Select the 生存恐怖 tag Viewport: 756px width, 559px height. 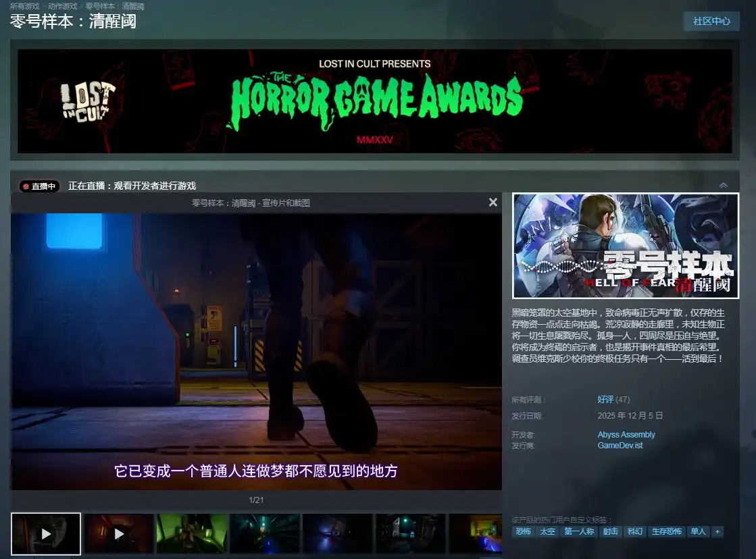tap(666, 531)
